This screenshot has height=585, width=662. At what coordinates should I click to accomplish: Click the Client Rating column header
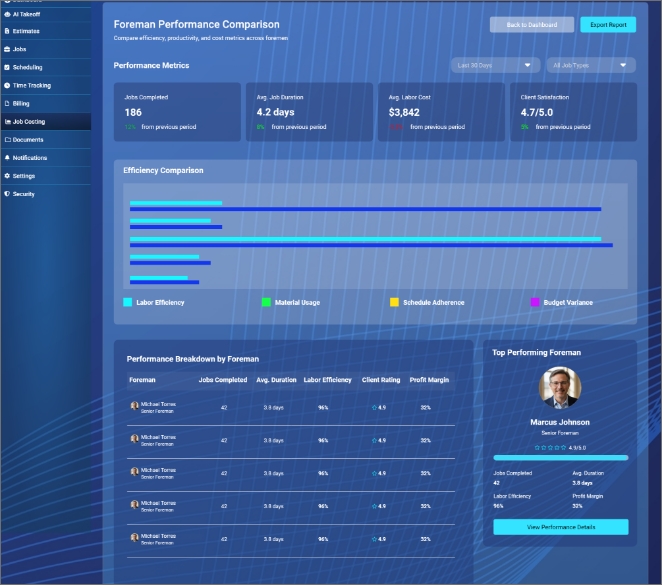(381, 380)
